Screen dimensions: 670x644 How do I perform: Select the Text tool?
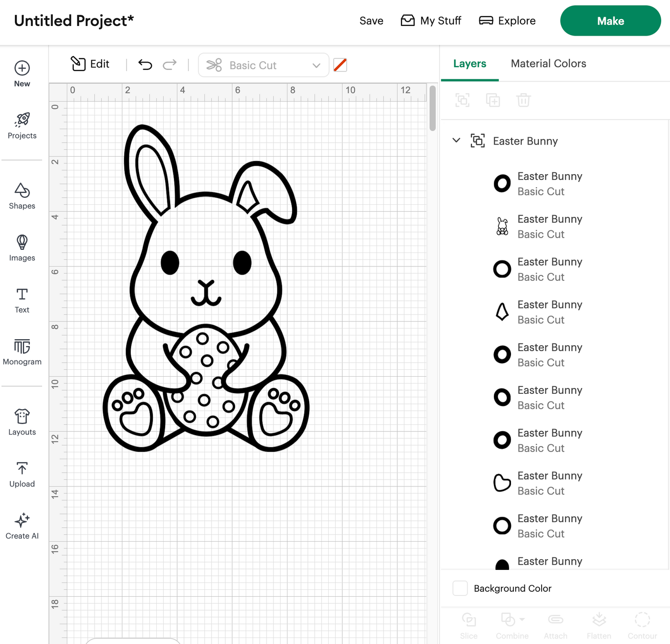[x=22, y=300]
